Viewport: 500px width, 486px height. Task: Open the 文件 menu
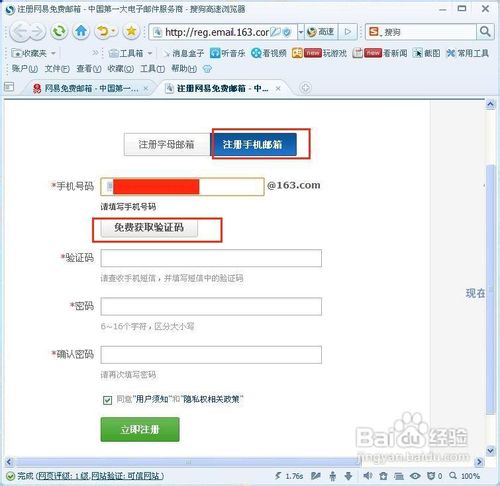[57, 69]
